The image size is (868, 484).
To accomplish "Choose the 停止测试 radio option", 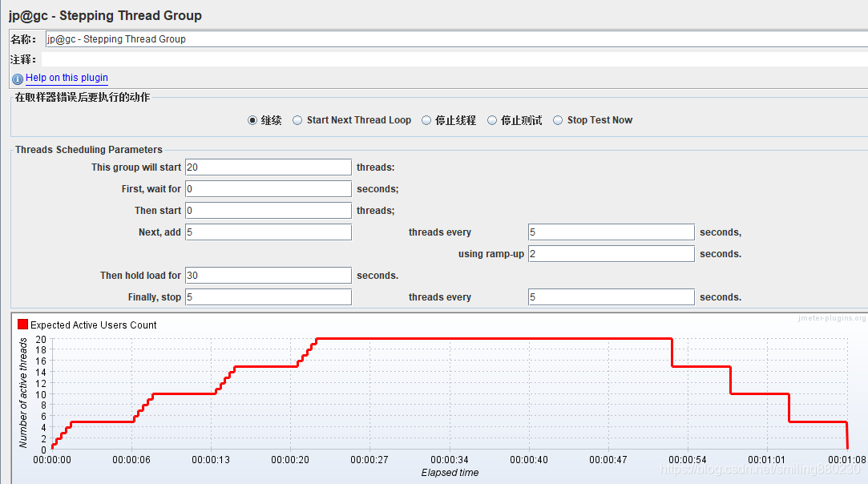I will click(x=492, y=120).
